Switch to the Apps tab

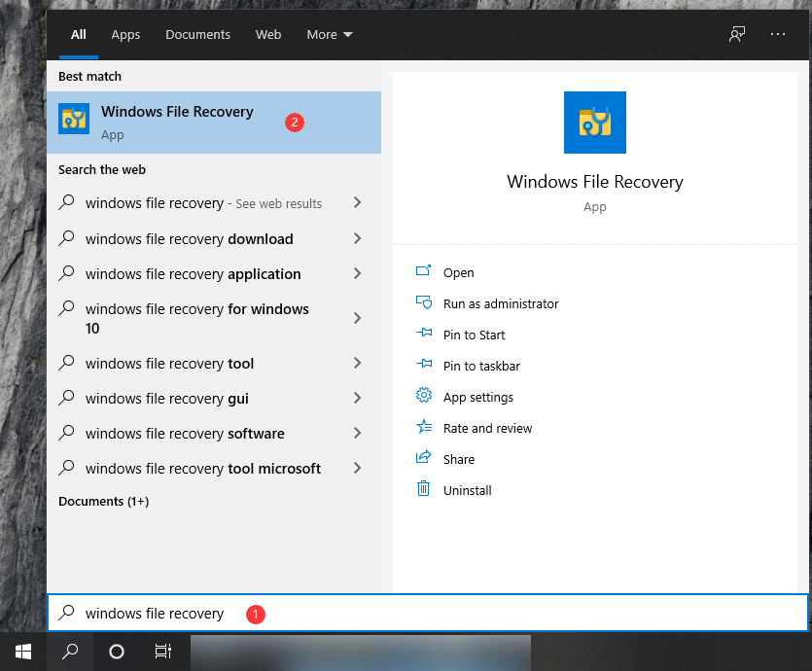click(x=125, y=34)
